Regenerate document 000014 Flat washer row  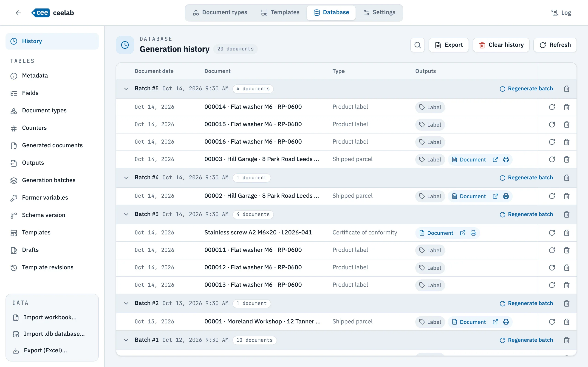(x=552, y=107)
